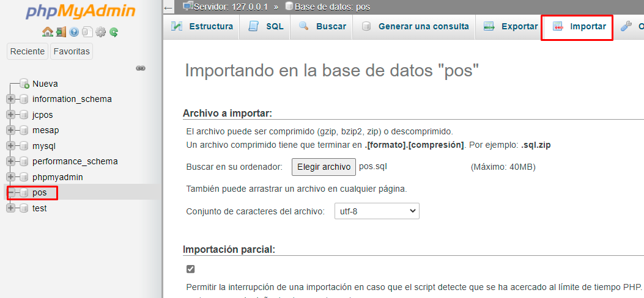Screen dimensions: 644x298
Task: Reload navigation panel with green refresh icon
Action: tap(114, 32)
